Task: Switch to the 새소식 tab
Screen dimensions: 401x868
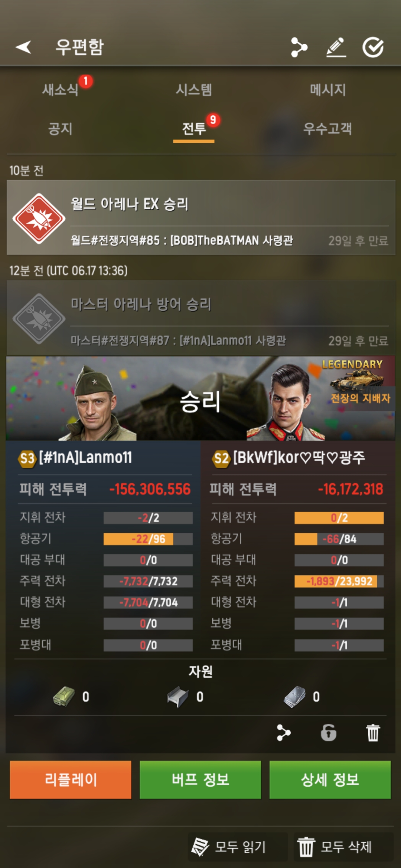Action: (x=60, y=89)
